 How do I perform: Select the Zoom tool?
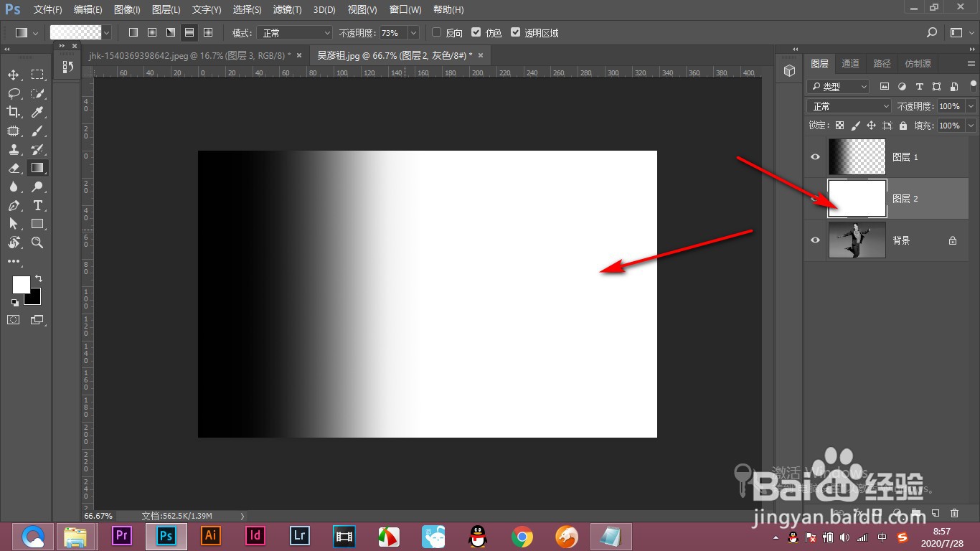[37, 242]
